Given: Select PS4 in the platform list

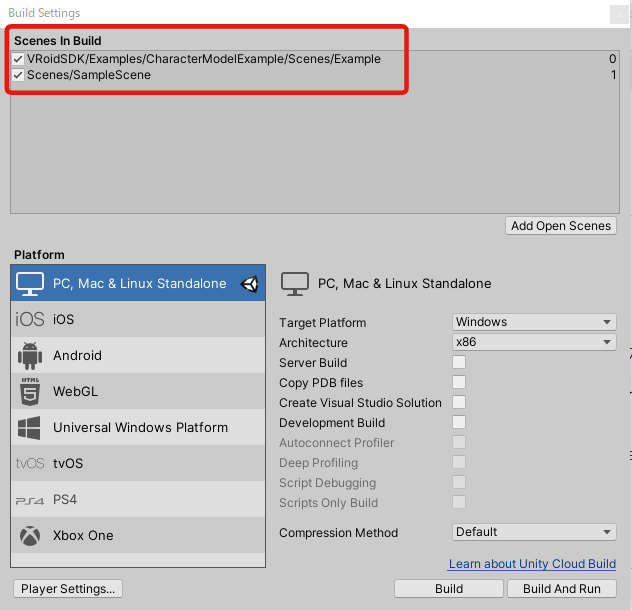Looking at the screenshot, I should pyautogui.click(x=138, y=500).
